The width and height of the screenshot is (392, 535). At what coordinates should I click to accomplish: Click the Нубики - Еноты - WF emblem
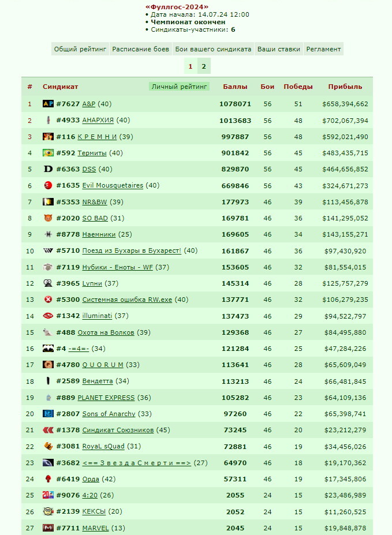click(48, 267)
